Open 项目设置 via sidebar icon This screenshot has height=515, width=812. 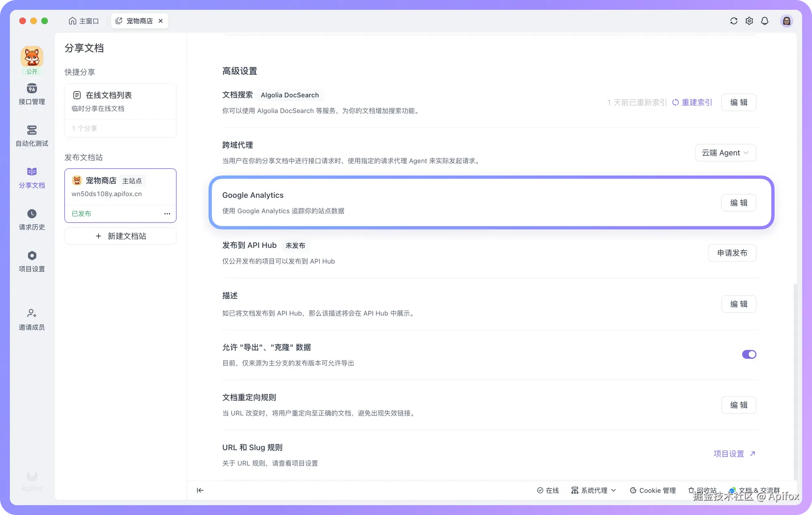pos(32,261)
